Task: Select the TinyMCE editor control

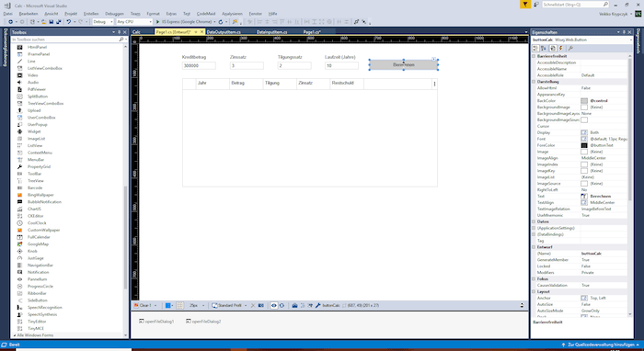Action: (35, 328)
